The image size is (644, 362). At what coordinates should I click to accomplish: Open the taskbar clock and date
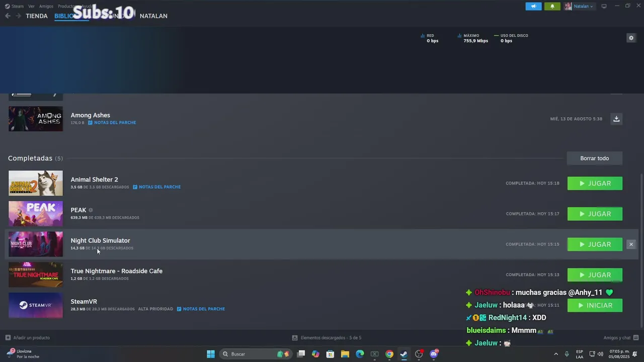(619, 354)
